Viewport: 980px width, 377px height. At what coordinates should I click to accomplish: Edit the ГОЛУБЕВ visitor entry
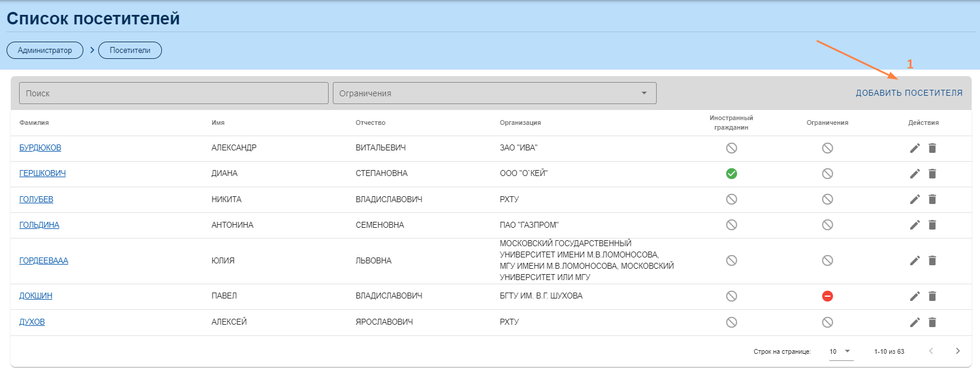[915, 199]
